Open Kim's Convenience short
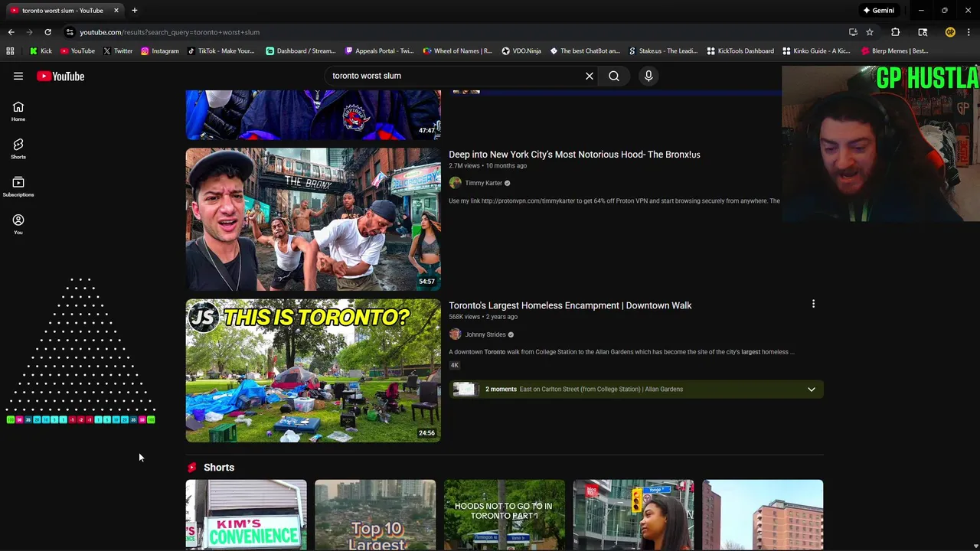Viewport: 980px width, 551px height. click(247, 515)
